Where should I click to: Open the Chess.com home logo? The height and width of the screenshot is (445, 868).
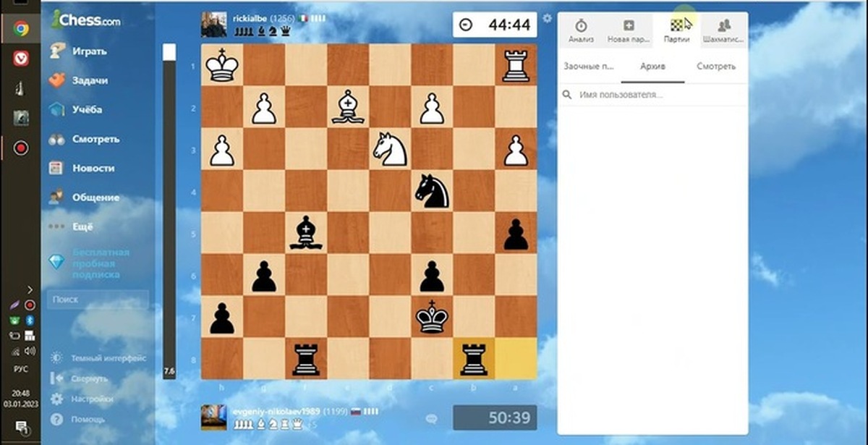coord(86,21)
